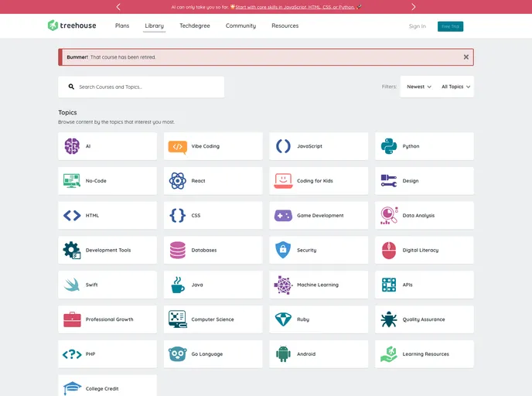Open the Techdegree menu item
This screenshot has height=396, width=532.
click(x=195, y=26)
